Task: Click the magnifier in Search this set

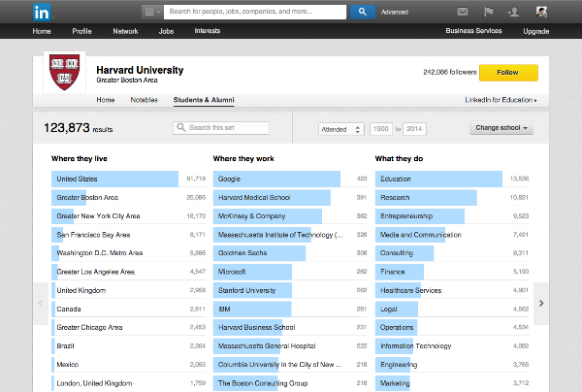Action: point(180,127)
